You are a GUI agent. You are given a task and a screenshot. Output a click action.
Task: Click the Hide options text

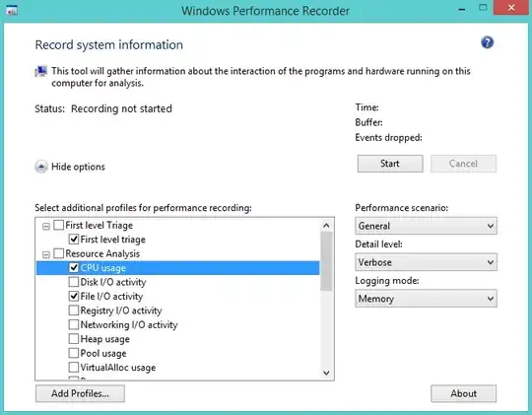[78, 167]
